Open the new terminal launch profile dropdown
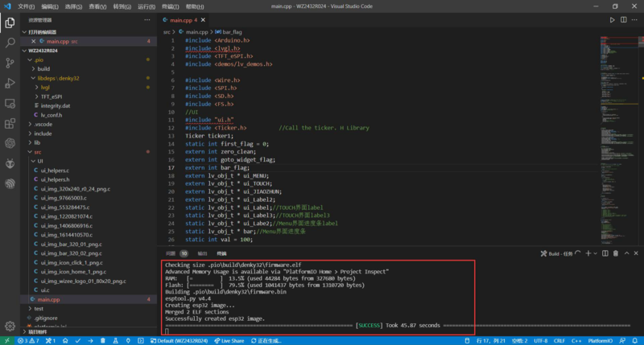The image size is (644, 345). (595, 253)
